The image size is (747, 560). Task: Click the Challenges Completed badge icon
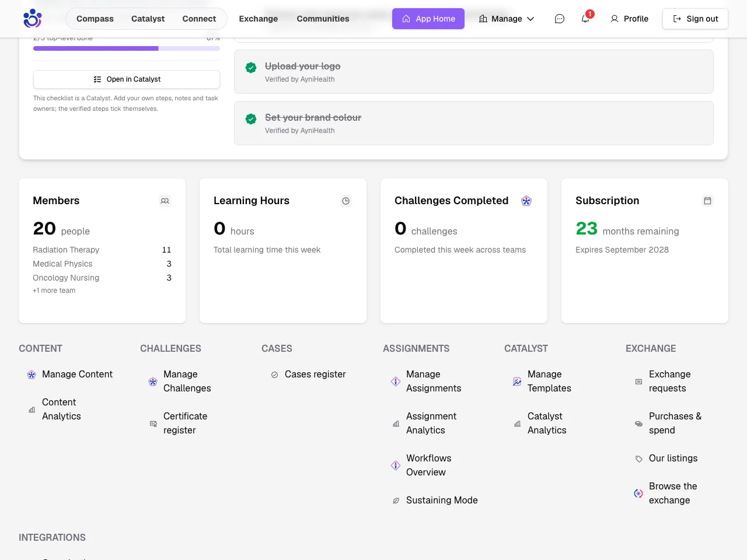click(526, 201)
